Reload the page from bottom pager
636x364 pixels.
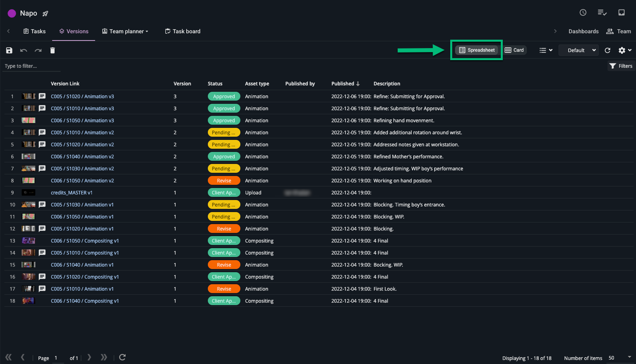pyautogui.click(x=122, y=357)
